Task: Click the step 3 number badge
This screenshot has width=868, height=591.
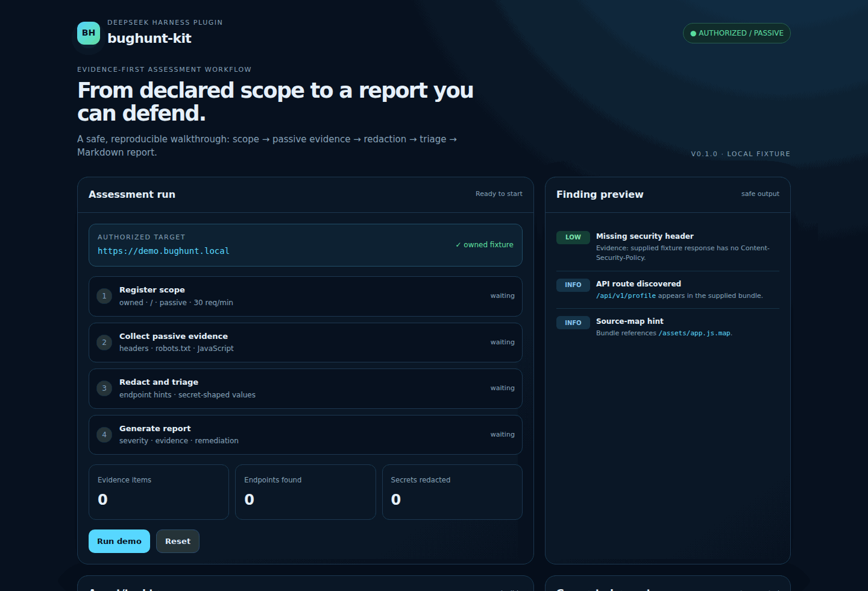Action: [104, 388]
